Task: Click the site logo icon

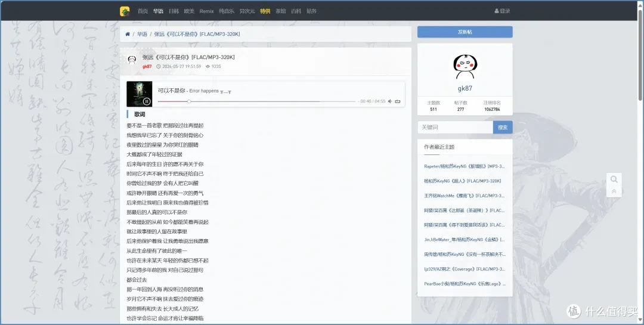Action: (x=125, y=11)
